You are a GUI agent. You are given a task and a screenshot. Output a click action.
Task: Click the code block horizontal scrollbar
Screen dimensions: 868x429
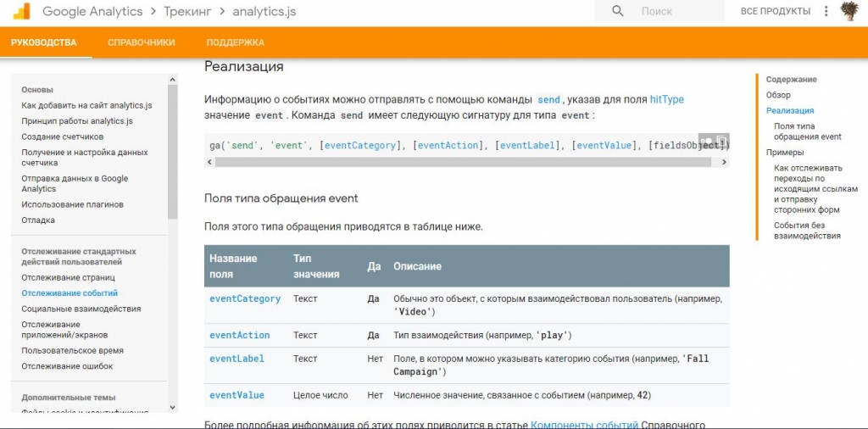[463, 162]
